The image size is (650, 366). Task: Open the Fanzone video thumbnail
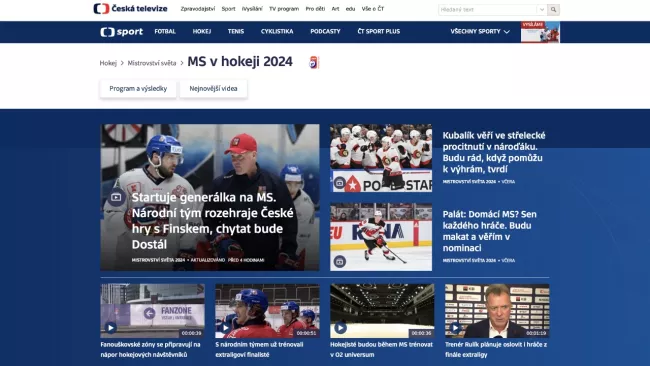pyautogui.click(x=153, y=311)
